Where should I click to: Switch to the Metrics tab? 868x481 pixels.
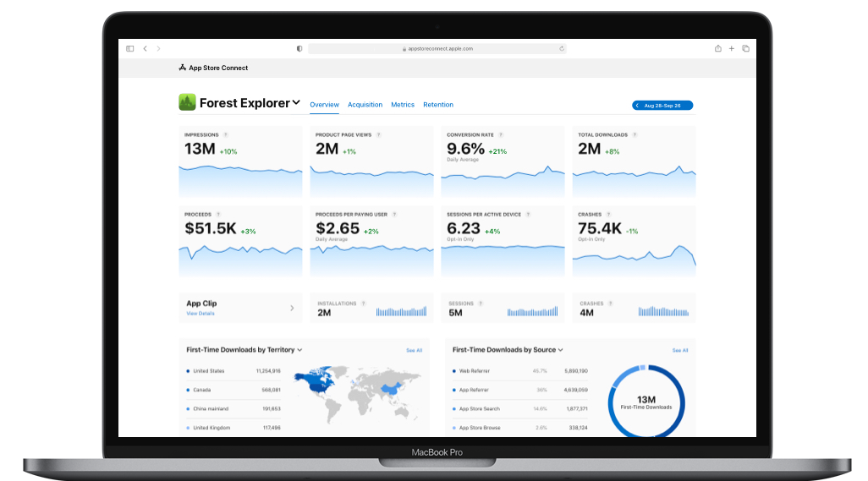pyautogui.click(x=403, y=105)
